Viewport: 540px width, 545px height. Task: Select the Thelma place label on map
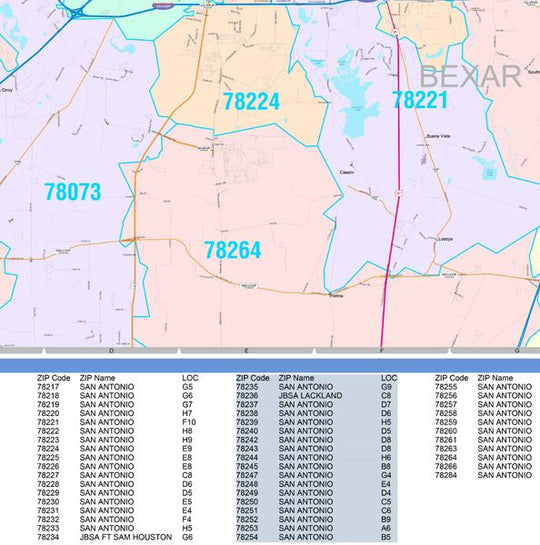(x=336, y=296)
